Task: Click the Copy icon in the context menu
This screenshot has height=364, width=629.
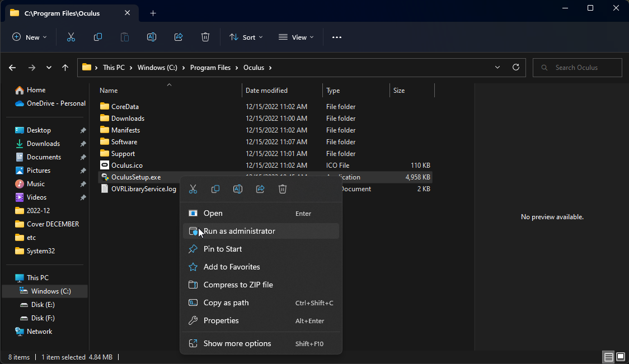Action: coord(215,189)
